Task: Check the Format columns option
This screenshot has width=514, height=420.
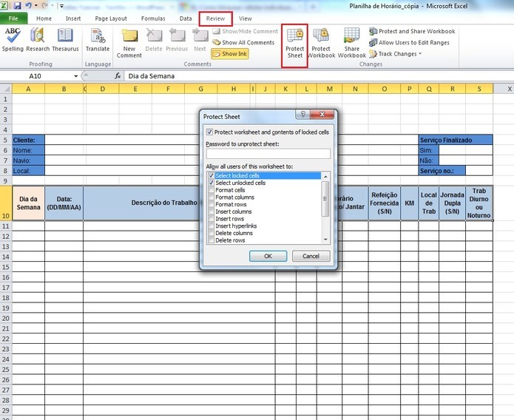Action: [x=212, y=197]
